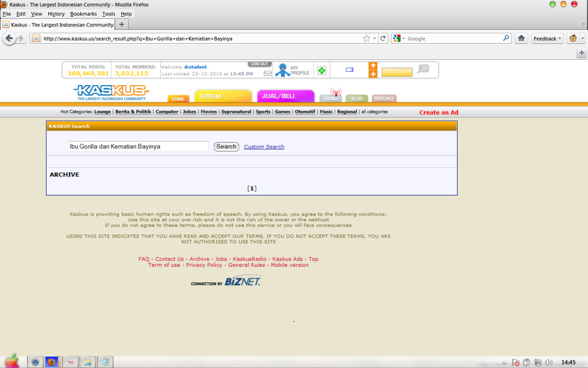Open the Apple start icon in taskbar
Viewport: 588px width, 368px height.
point(11,361)
